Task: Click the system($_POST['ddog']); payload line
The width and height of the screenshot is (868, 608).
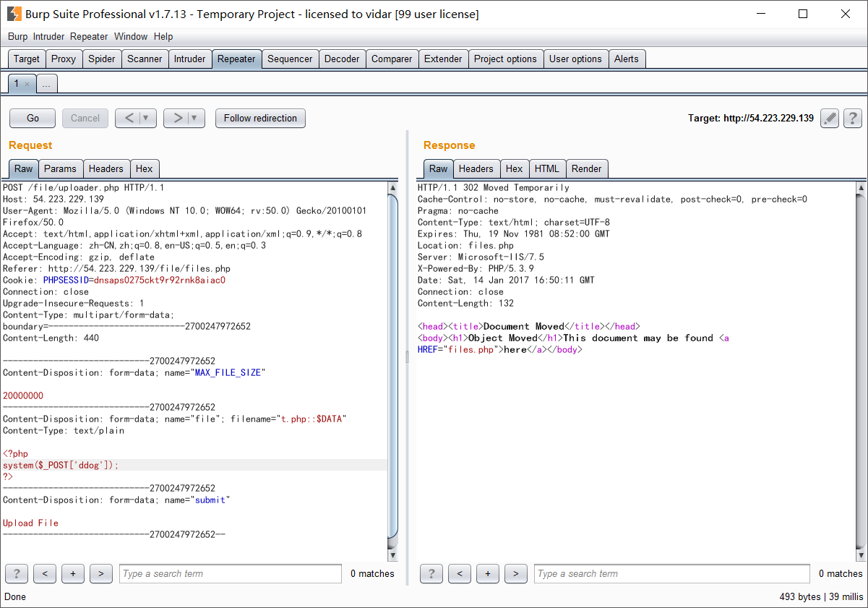Action: [x=61, y=465]
